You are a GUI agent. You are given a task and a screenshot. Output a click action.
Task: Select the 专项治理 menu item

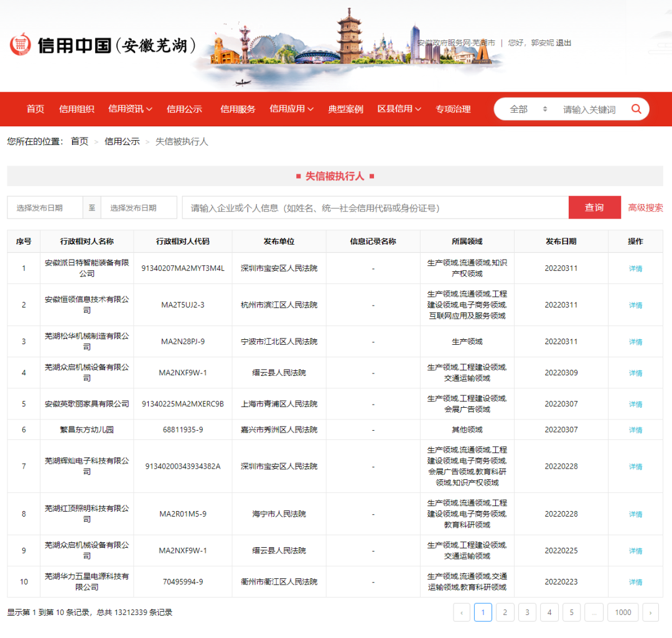[x=453, y=109]
